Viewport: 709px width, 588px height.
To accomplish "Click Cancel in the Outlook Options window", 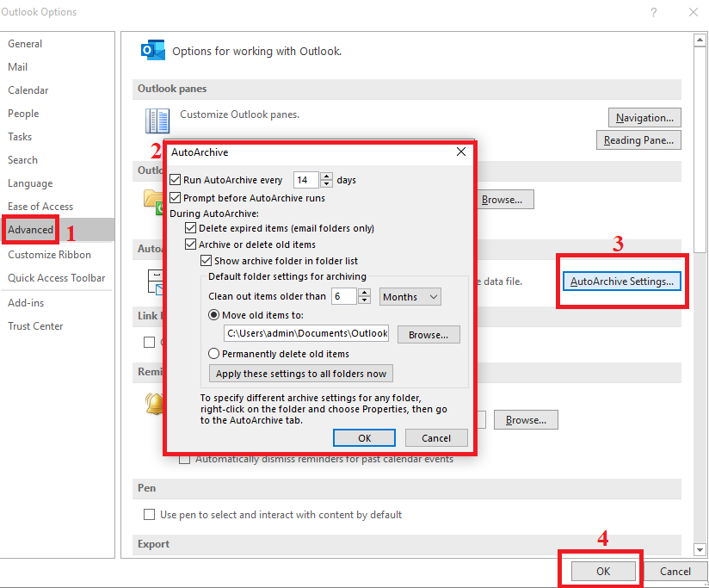I will point(675,572).
